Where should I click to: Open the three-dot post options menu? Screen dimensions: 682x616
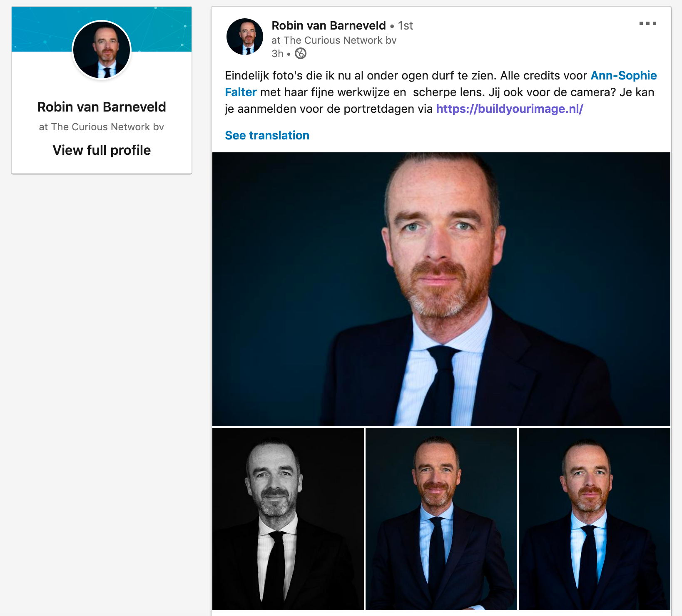(x=647, y=24)
